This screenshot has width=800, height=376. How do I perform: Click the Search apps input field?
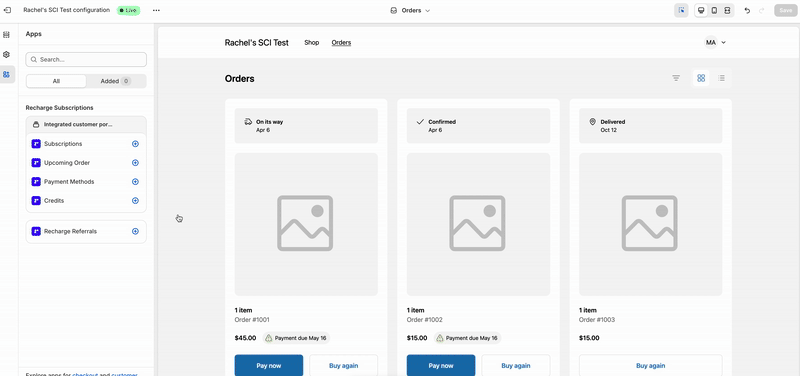coord(86,59)
